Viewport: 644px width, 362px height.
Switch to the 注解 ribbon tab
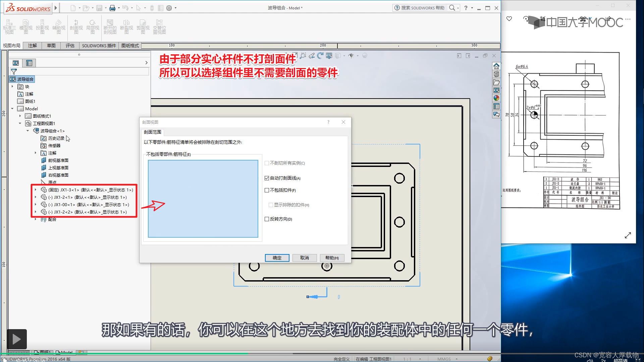pos(33,46)
